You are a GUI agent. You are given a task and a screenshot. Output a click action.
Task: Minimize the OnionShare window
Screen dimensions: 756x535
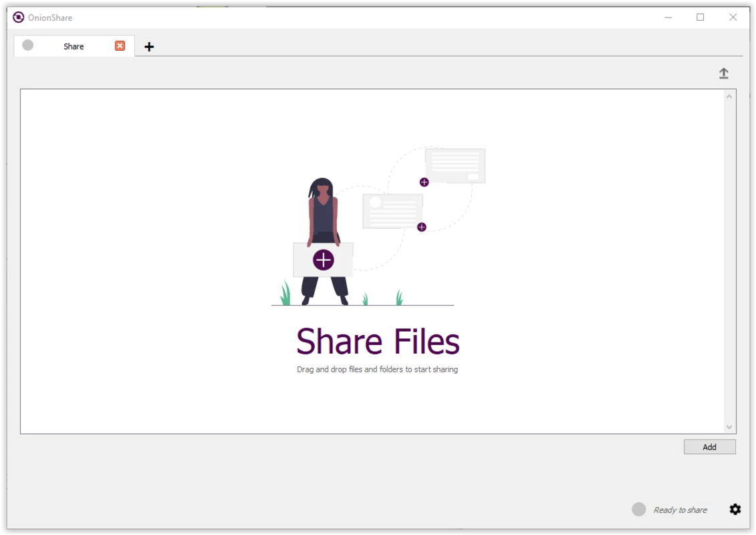point(668,17)
